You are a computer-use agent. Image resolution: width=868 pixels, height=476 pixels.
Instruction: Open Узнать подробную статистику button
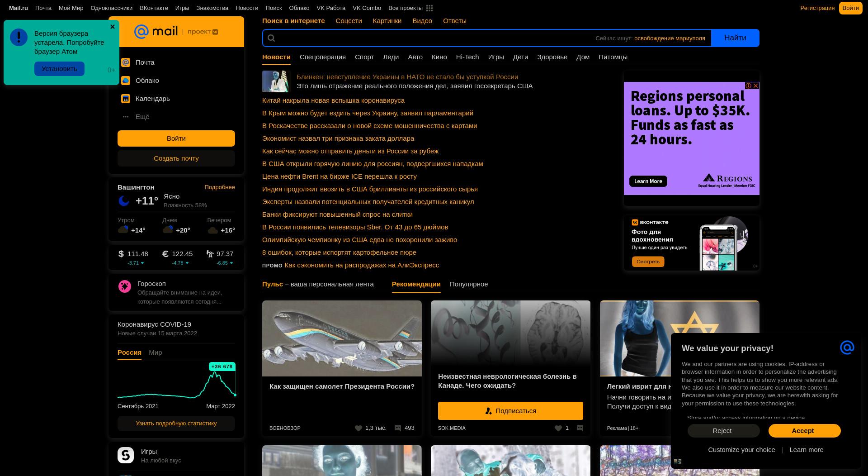(176, 424)
